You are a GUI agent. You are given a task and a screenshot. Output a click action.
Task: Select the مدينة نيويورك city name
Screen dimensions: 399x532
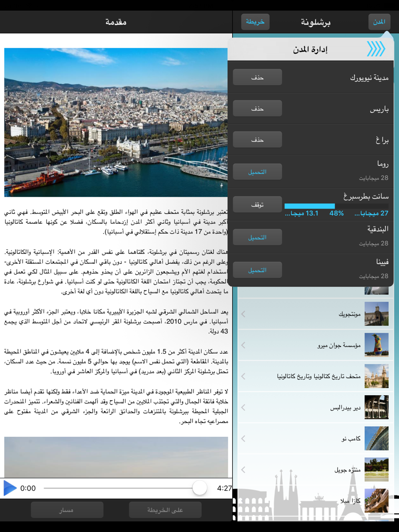(369, 78)
